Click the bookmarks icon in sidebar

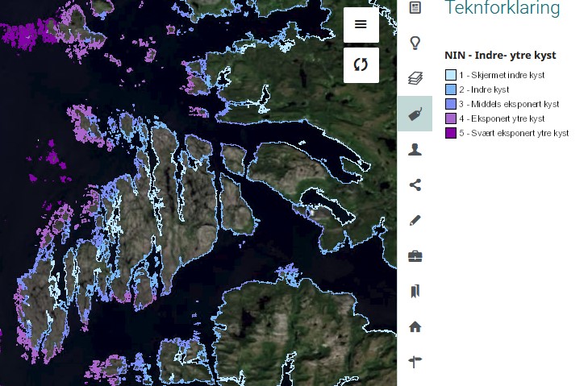[415, 291]
